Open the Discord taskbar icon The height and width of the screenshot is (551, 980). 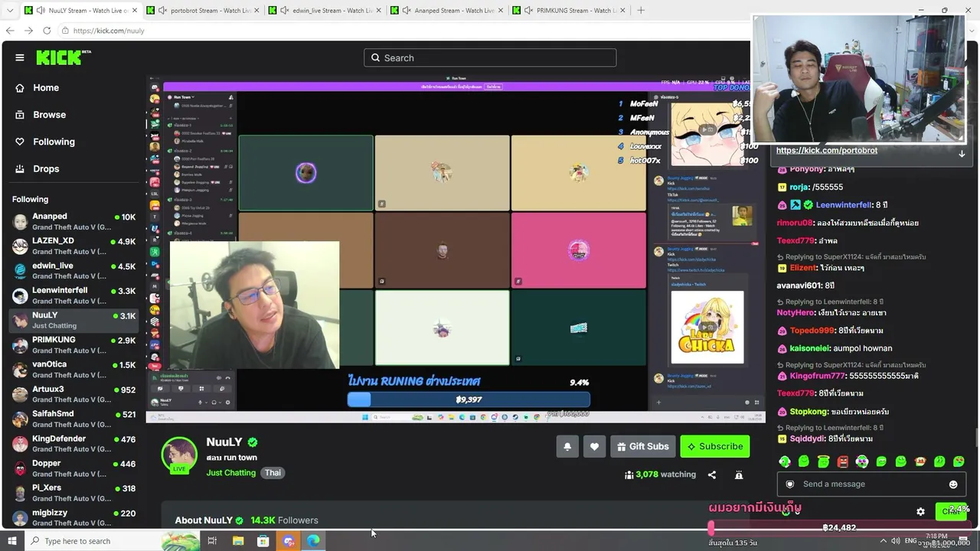point(289,541)
